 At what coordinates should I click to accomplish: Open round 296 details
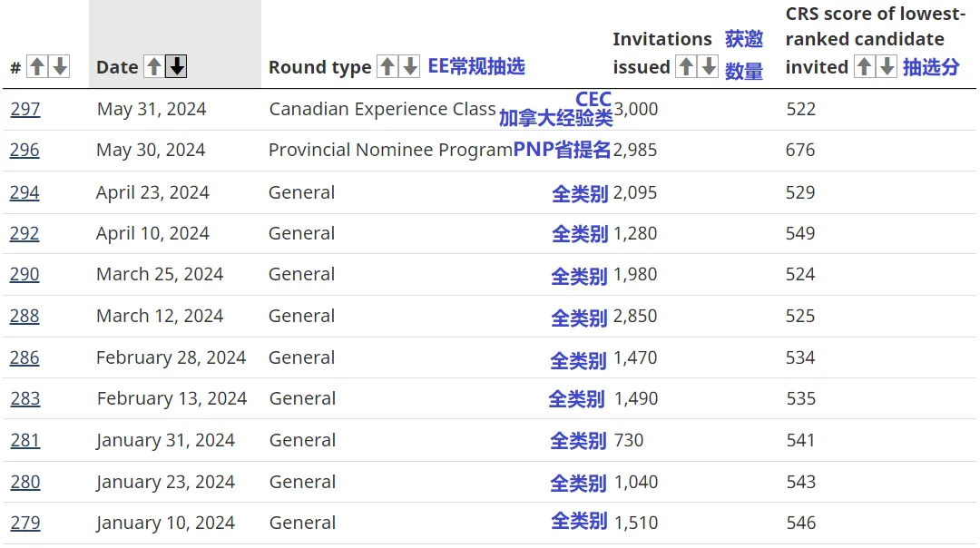point(24,150)
